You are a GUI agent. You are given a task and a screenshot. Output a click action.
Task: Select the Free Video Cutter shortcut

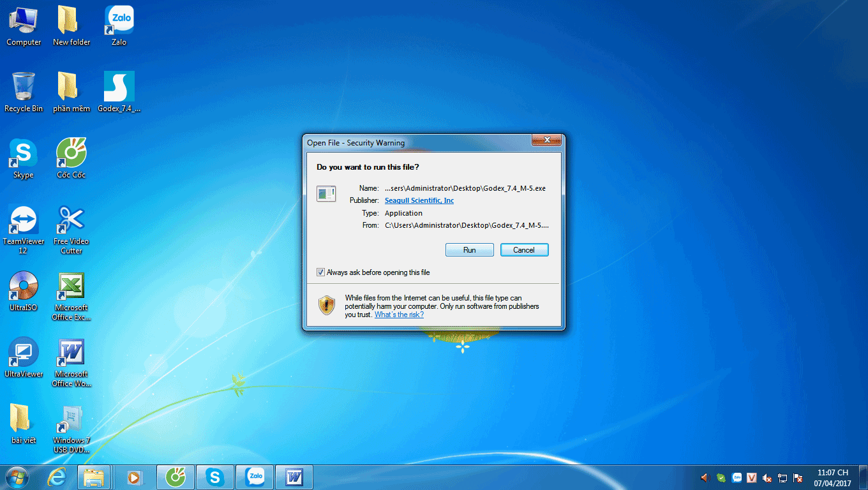click(x=71, y=230)
